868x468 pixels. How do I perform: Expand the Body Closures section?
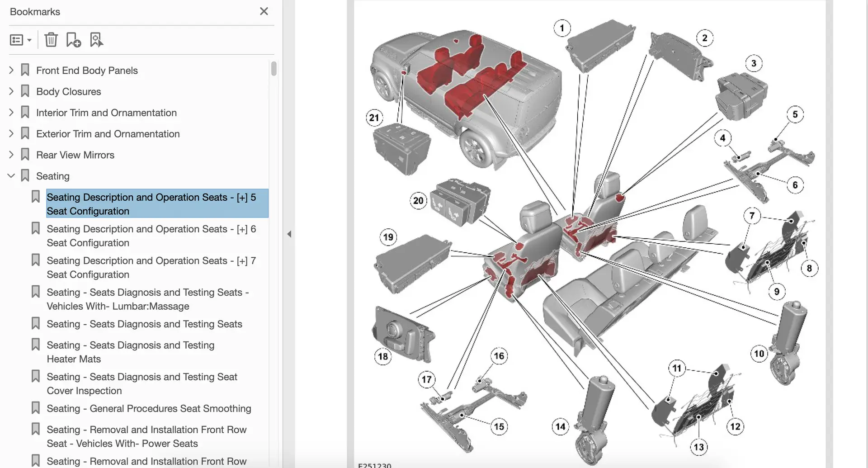pos(11,91)
